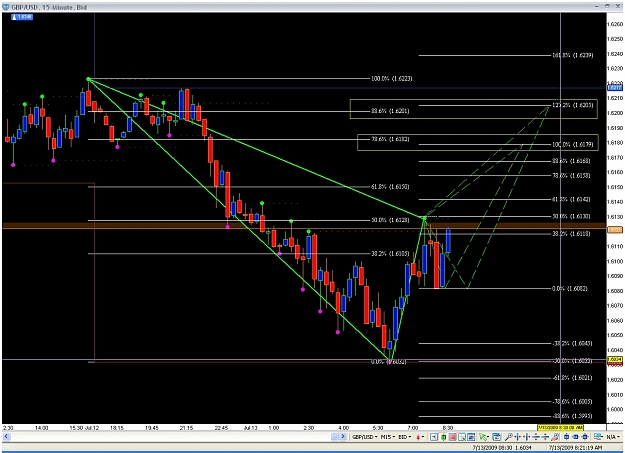Open the green cursor tool dropdown
Image resolution: width=625 pixels, height=453 pixels.
tap(484, 437)
